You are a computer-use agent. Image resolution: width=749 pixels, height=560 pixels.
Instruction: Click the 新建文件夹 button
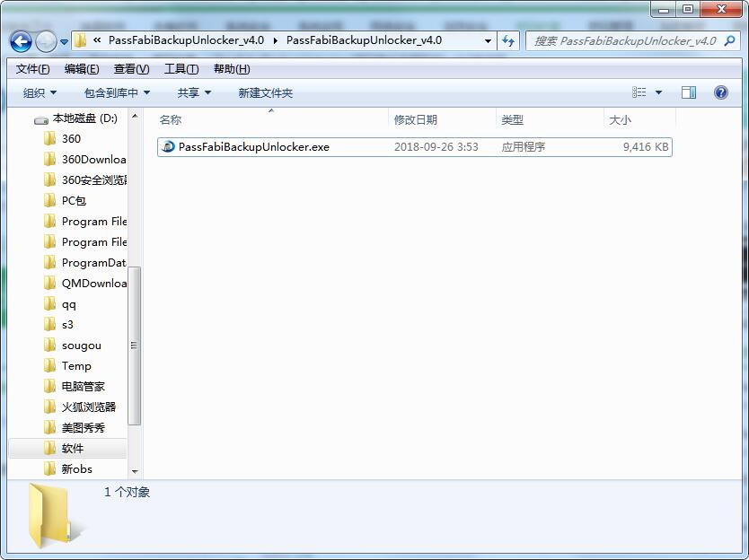point(265,92)
